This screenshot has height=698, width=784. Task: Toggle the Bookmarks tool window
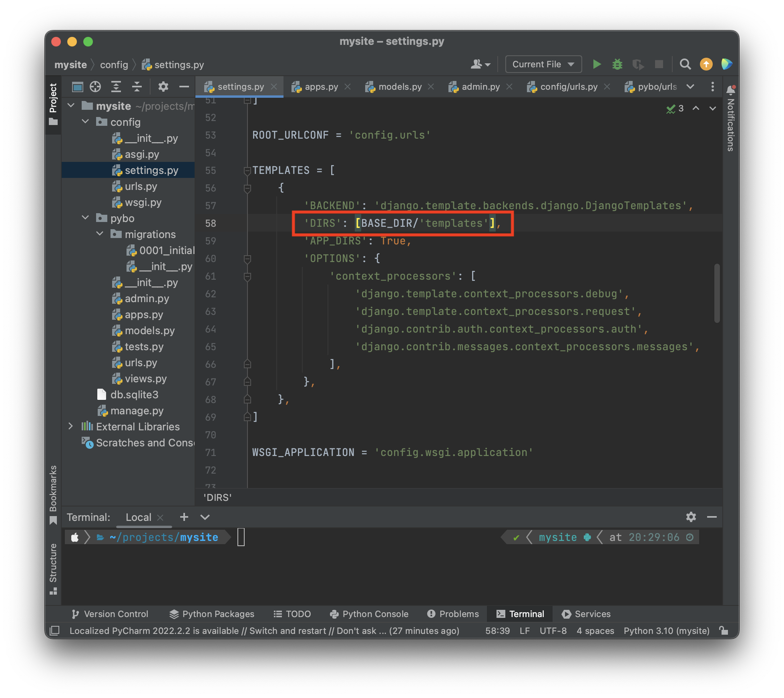pyautogui.click(x=53, y=494)
